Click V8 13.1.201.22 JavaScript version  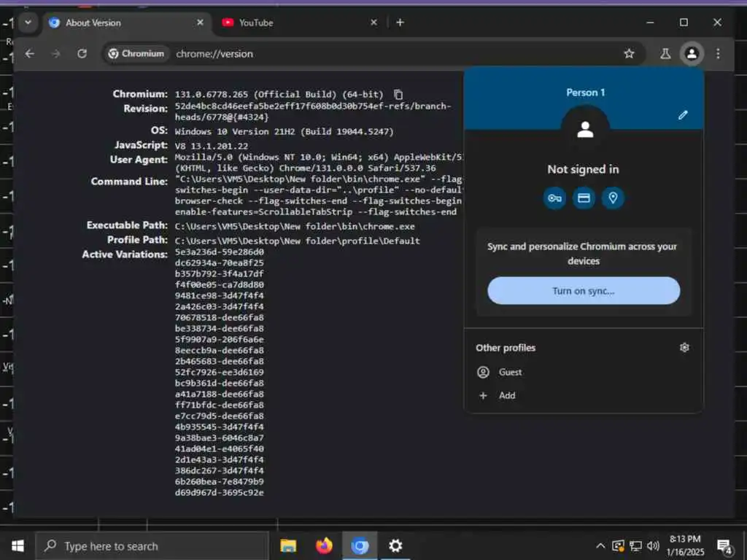211,146
